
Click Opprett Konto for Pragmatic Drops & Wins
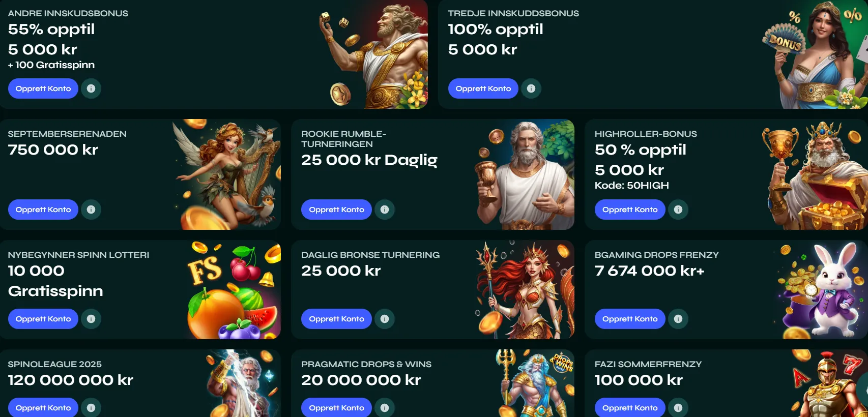point(336,407)
